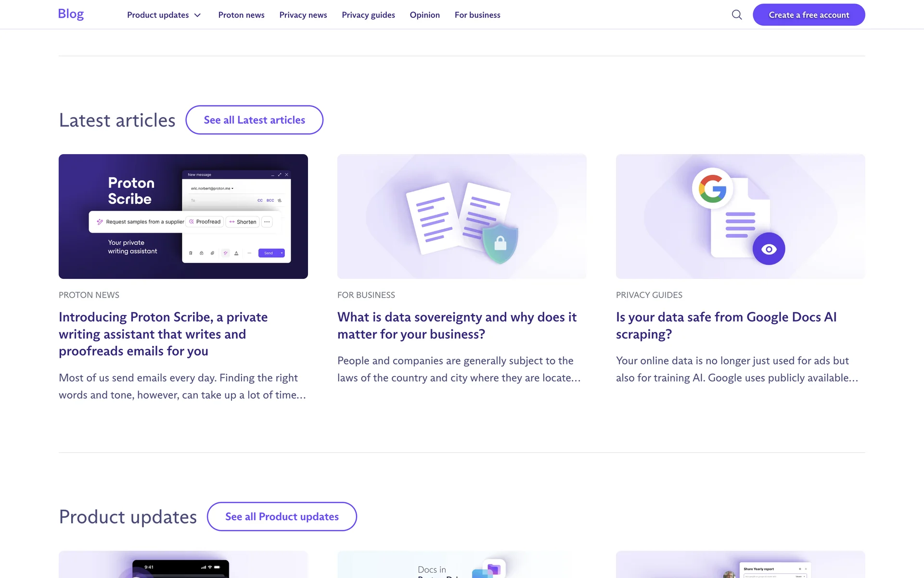Open the Proton Scribe article thumbnail

click(x=183, y=216)
